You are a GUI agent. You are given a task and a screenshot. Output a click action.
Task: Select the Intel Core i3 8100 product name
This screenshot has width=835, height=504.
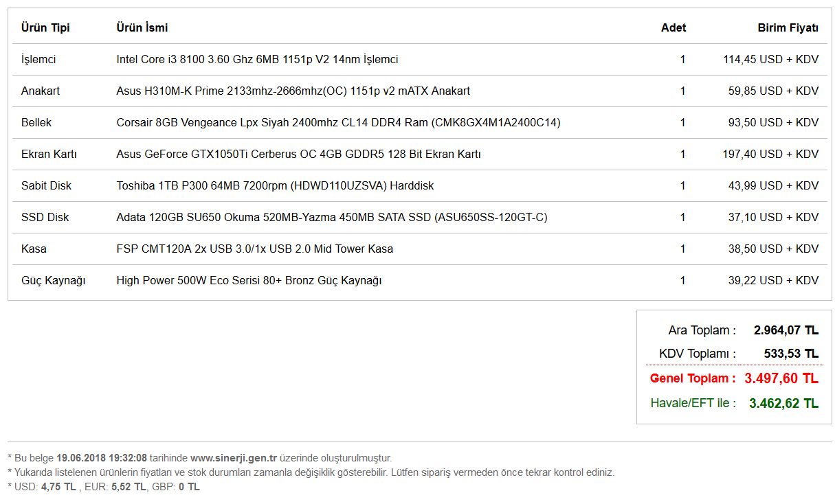coord(258,60)
